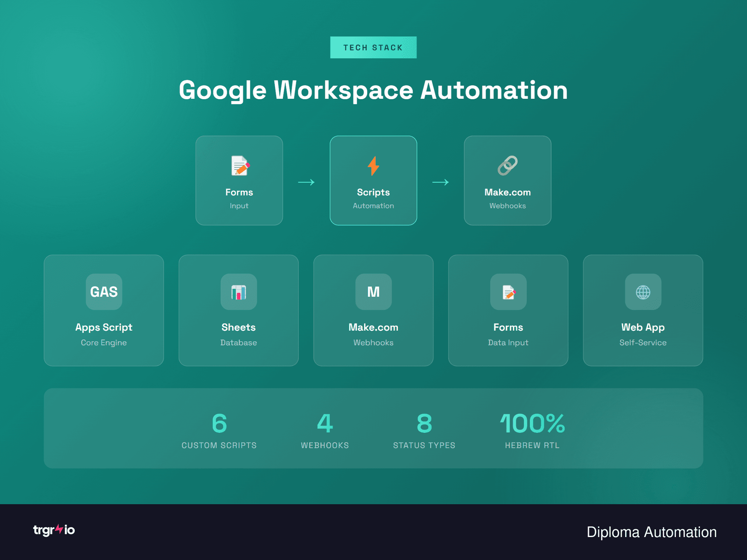This screenshot has width=747, height=560.
Task: Select the Diploma Automation footer label
Action: pos(651,532)
